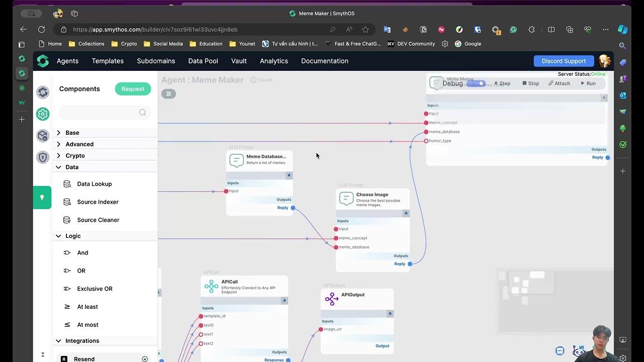Open the DEV Community bookmark
This screenshot has height=362, width=644.
[x=411, y=44]
